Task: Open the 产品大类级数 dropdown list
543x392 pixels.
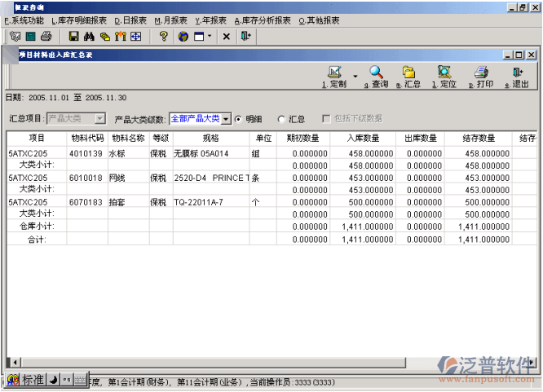Action: [x=227, y=119]
